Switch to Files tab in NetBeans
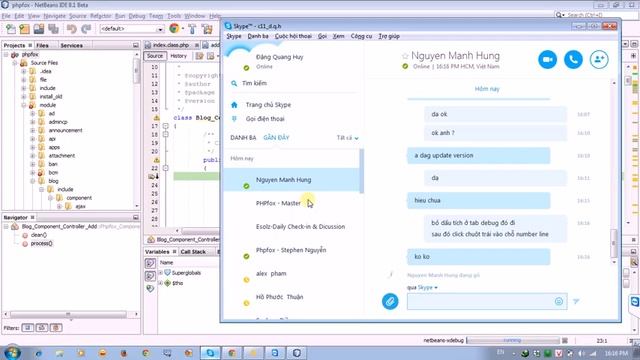Image resolution: width=640 pixels, height=360 pixels. 42,45
